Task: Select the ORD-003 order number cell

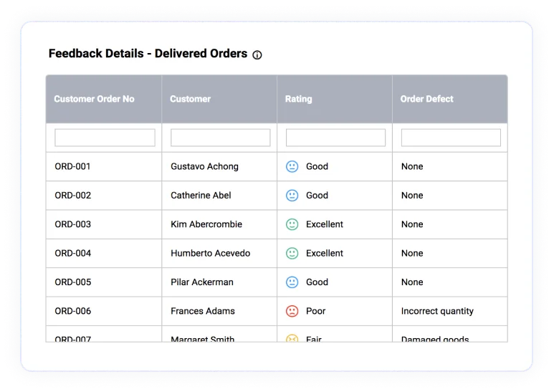Action: [104, 224]
